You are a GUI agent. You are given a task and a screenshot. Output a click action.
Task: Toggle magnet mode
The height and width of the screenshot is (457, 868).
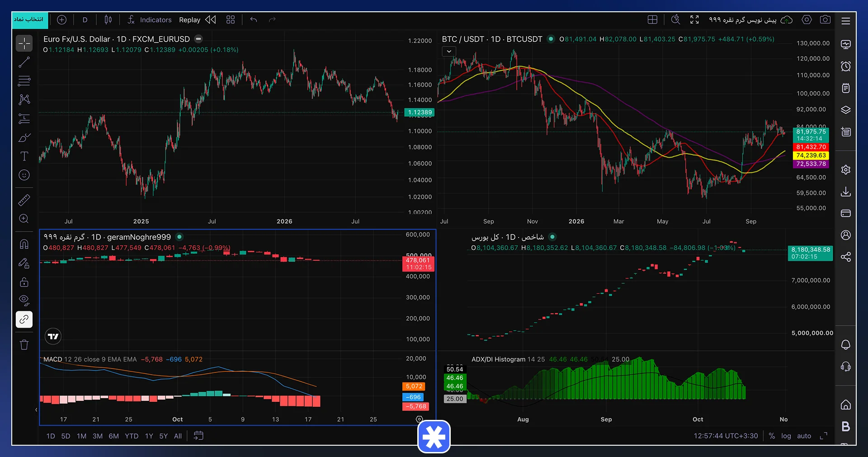point(24,244)
